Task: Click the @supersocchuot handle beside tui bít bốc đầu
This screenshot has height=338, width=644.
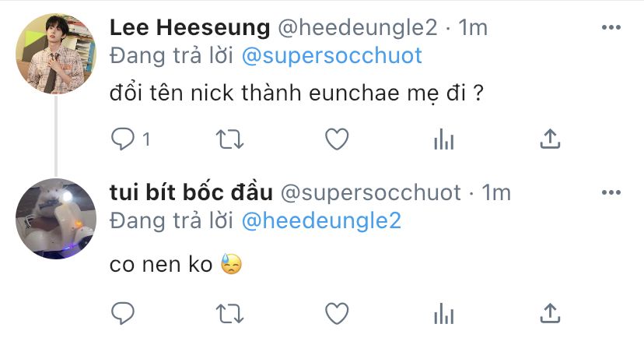Action: pyautogui.click(x=370, y=192)
